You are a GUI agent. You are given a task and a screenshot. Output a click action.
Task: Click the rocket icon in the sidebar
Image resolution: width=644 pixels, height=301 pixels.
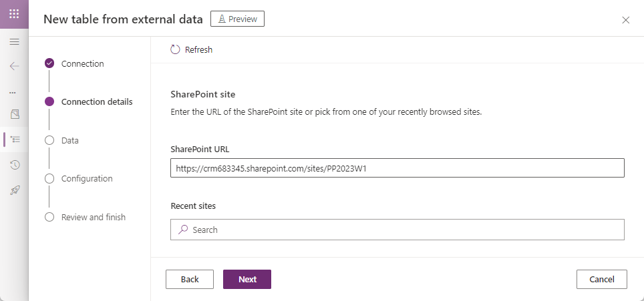point(15,190)
